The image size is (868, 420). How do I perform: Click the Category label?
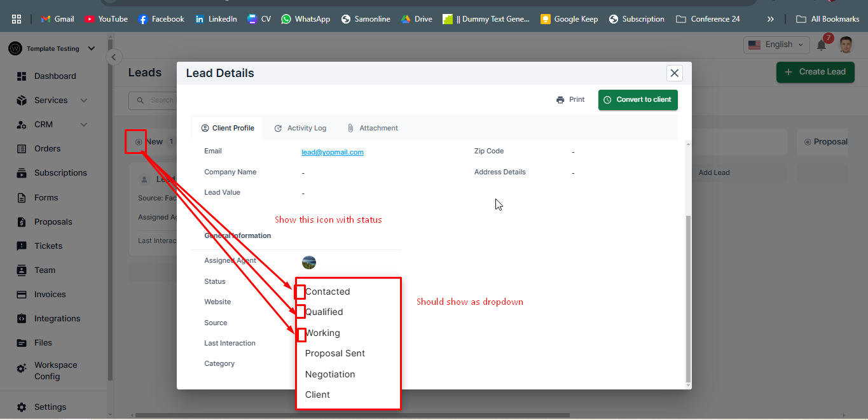coord(219,363)
